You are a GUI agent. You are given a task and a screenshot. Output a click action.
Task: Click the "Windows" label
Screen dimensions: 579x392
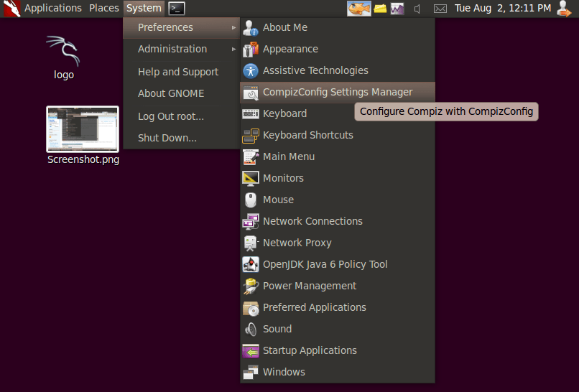click(284, 373)
